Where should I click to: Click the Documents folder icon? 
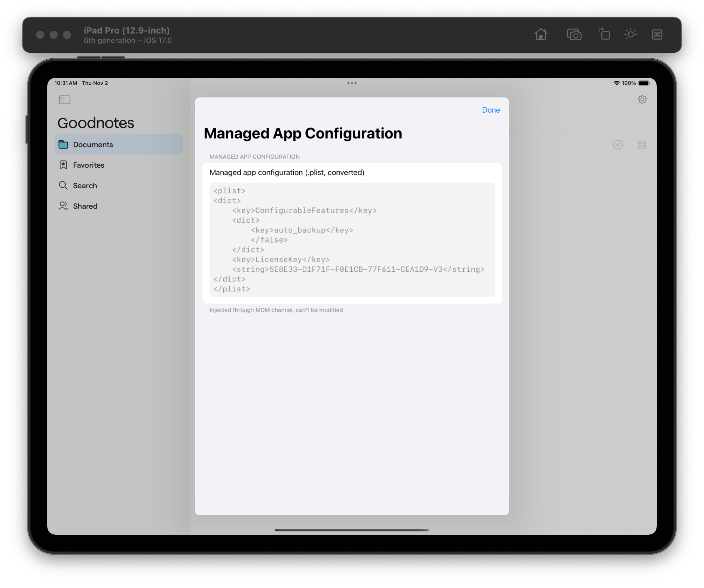(x=63, y=144)
